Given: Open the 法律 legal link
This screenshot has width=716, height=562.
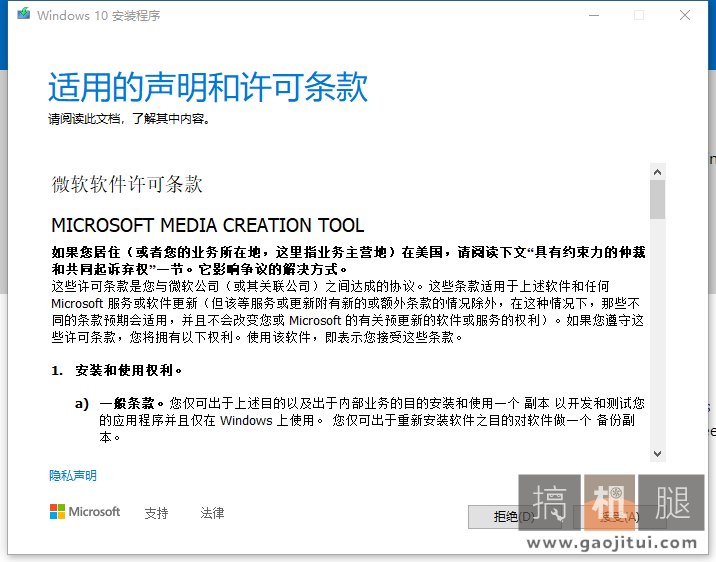Looking at the screenshot, I should click(x=212, y=513).
